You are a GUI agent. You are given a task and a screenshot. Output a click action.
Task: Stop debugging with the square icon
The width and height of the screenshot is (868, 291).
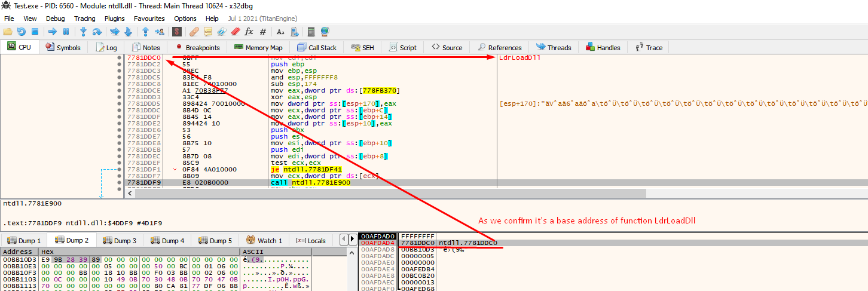coord(35,31)
